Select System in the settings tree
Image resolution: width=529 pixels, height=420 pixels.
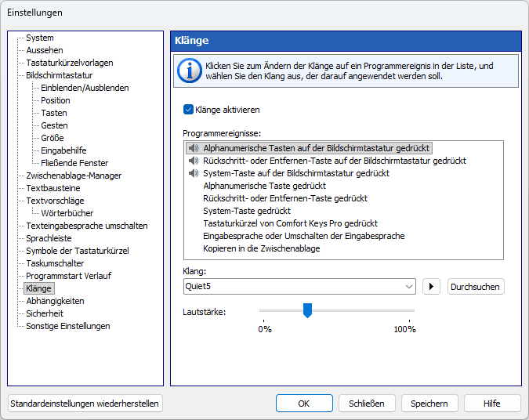pyautogui.click(x=40, y=38)
